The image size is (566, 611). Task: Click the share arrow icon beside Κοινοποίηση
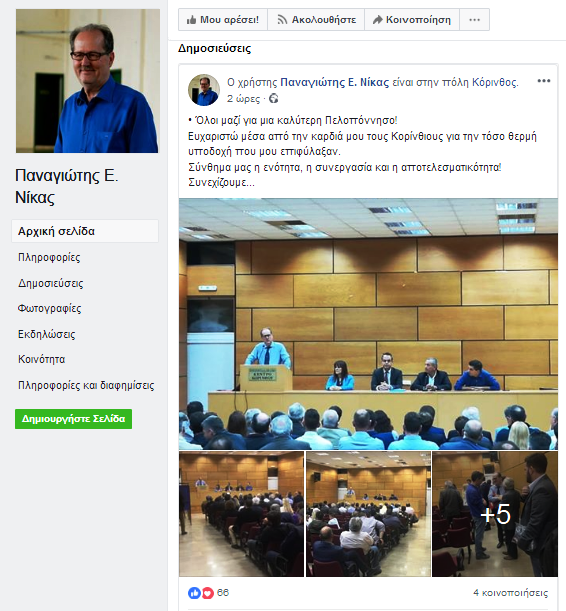pos(377,19)
